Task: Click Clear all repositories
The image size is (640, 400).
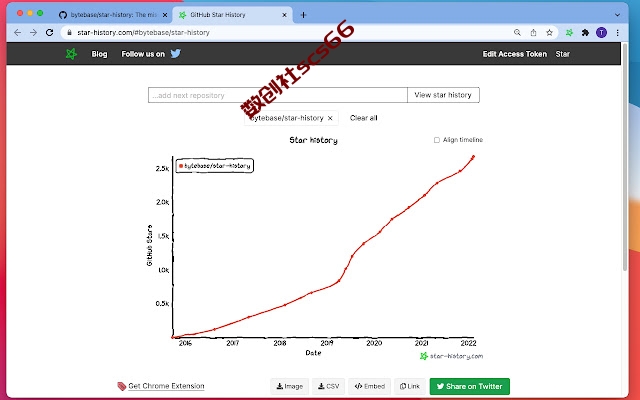Action: click(364, 118)
